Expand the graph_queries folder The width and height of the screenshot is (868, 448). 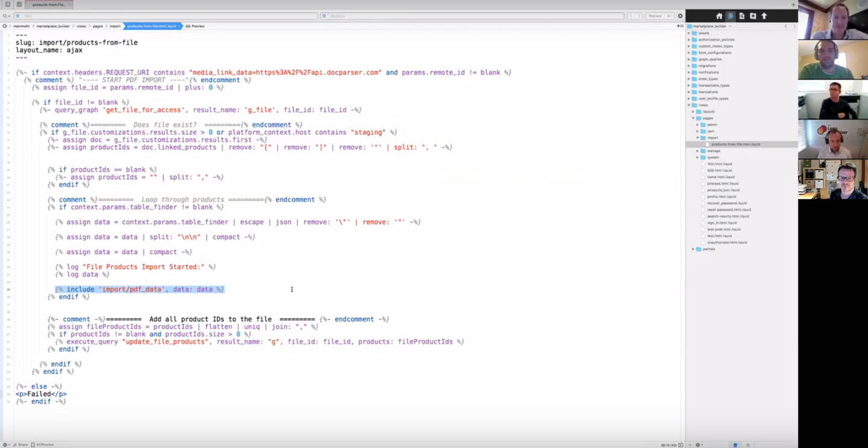[689, 59]
